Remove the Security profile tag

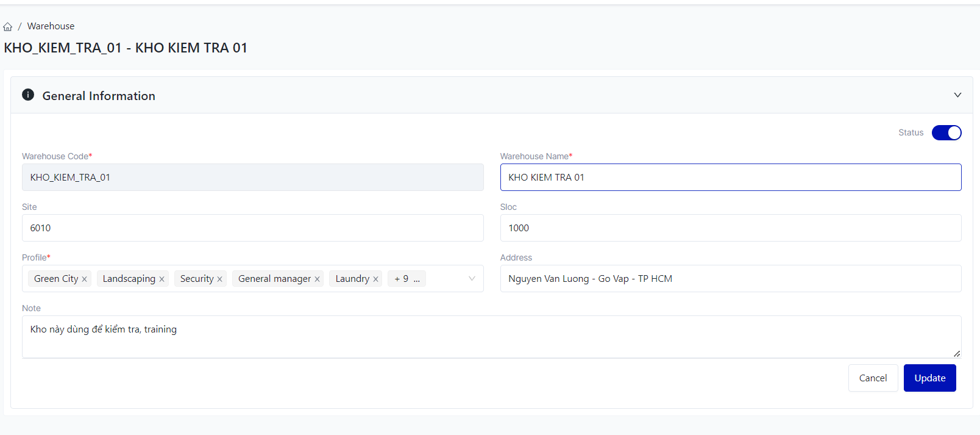pyautogui.click(x=219, y=279)
